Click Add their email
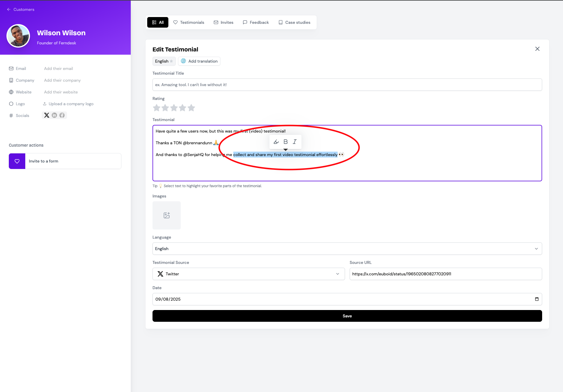 (58, 68)
